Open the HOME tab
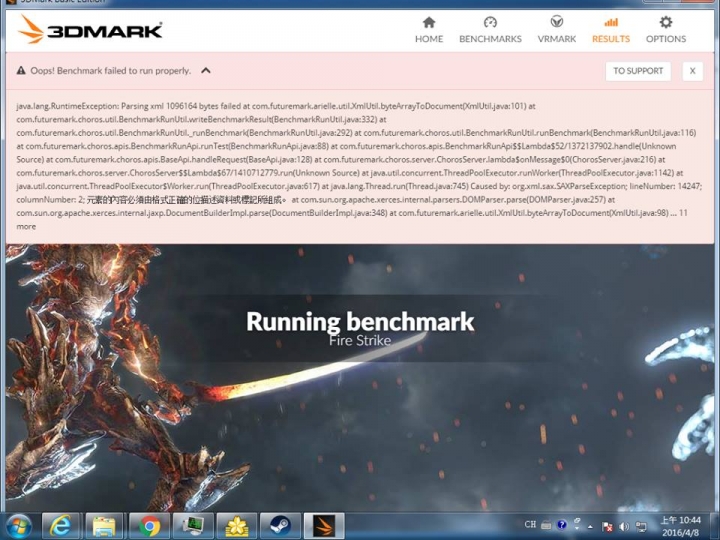Image resolution: width=720 pixels, height=540 pixels. [x=428, y=30]
